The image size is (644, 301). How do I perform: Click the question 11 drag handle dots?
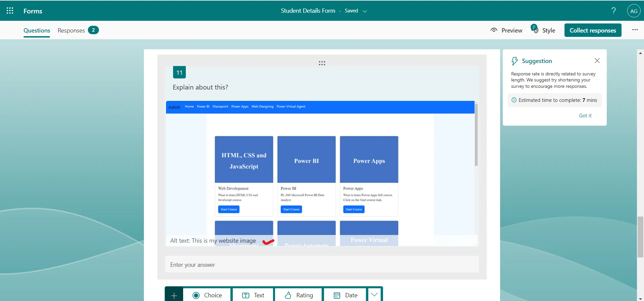pyautogui.click(x=322, y=63)
